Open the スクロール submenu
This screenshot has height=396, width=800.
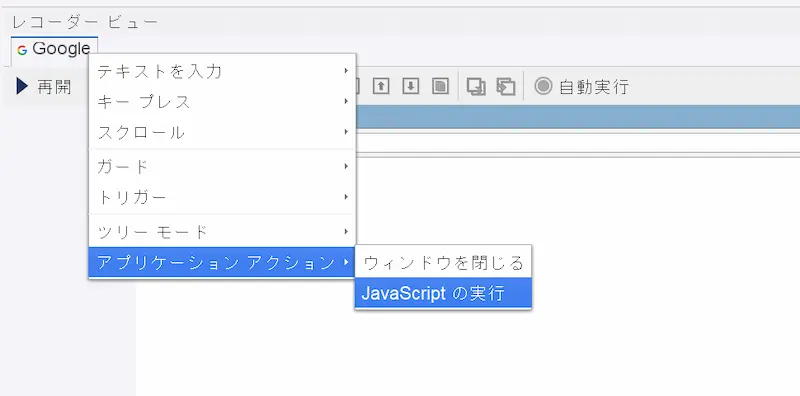(x=222, y=132)
